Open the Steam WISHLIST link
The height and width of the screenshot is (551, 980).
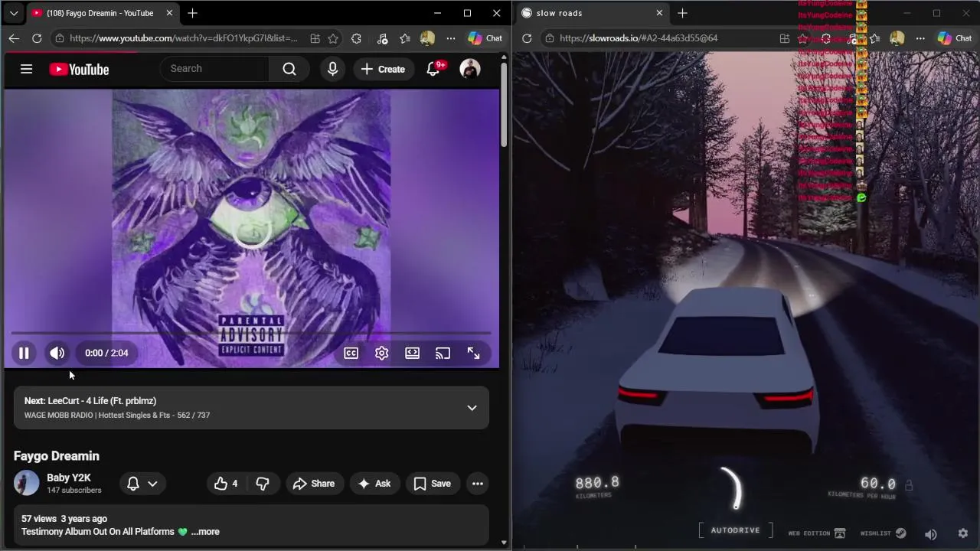click(883, 533)
